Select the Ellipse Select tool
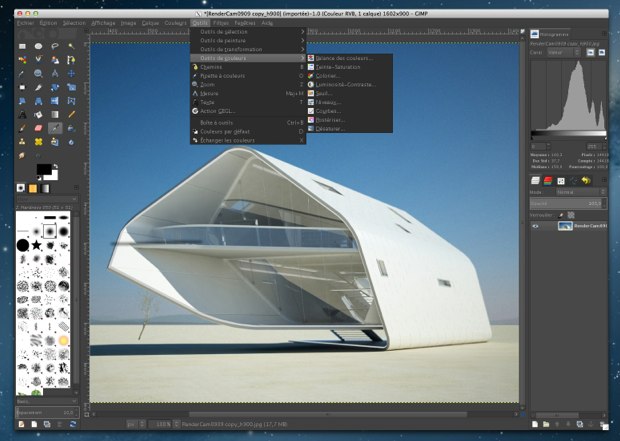Viewport: 620px width, 441px height. 38,46
